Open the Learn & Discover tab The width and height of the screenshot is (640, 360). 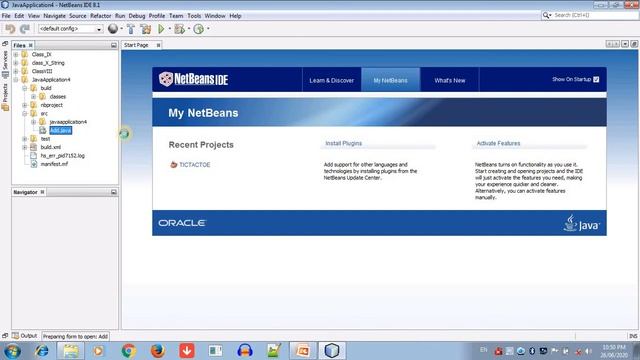click(331, 80)
